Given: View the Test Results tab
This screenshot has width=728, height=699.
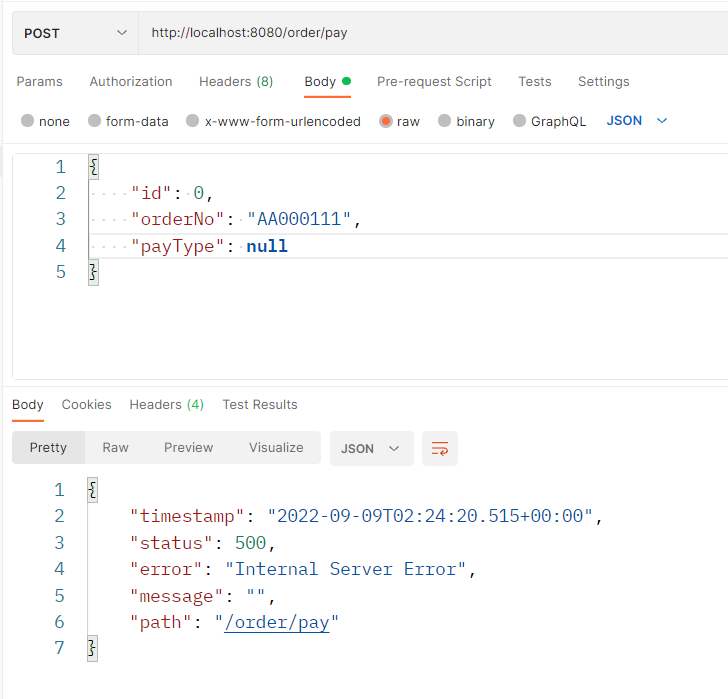Looking at the screenshot, I should coord(260,405).
